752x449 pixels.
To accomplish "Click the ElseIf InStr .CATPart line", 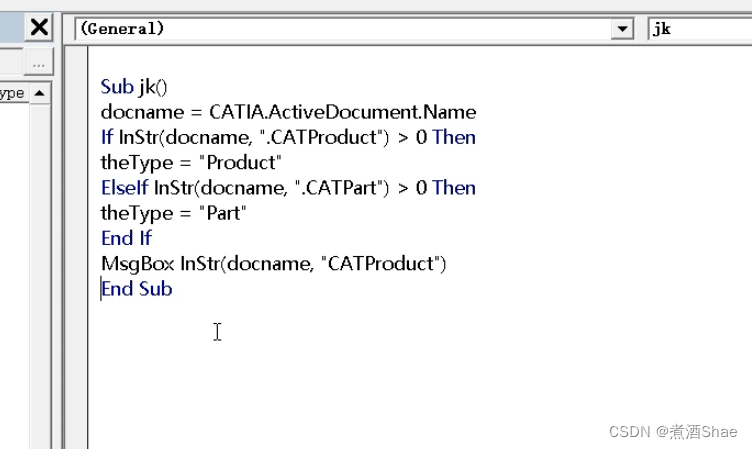I will click(x=288, y=187).
